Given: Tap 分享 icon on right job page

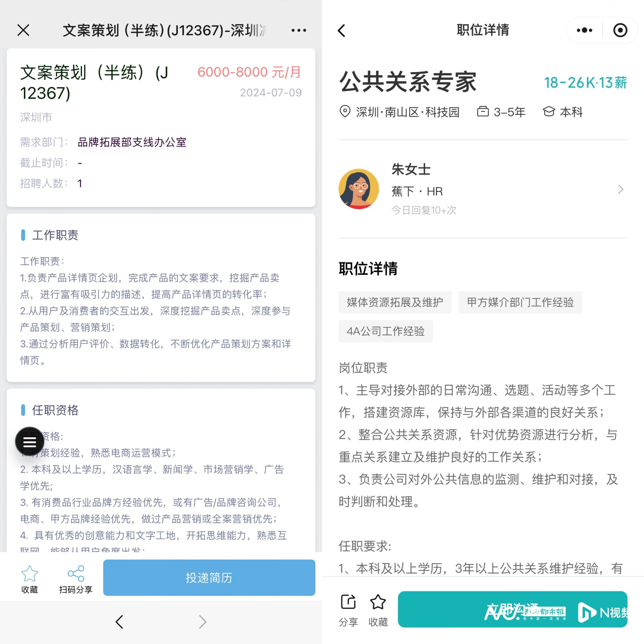Looking at the screenshot, I should [x=348, y=602].
